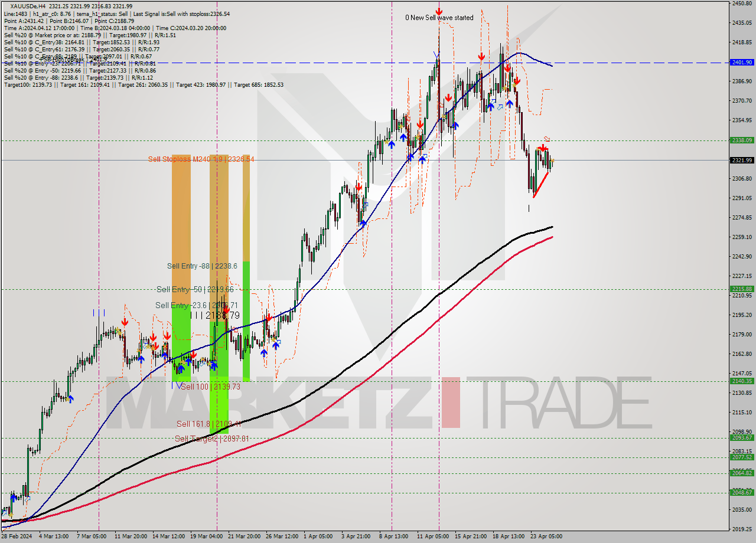Screen dimensions: 756x543
Task: Click the green 2048.67 level tag
Action: (742, 492)
